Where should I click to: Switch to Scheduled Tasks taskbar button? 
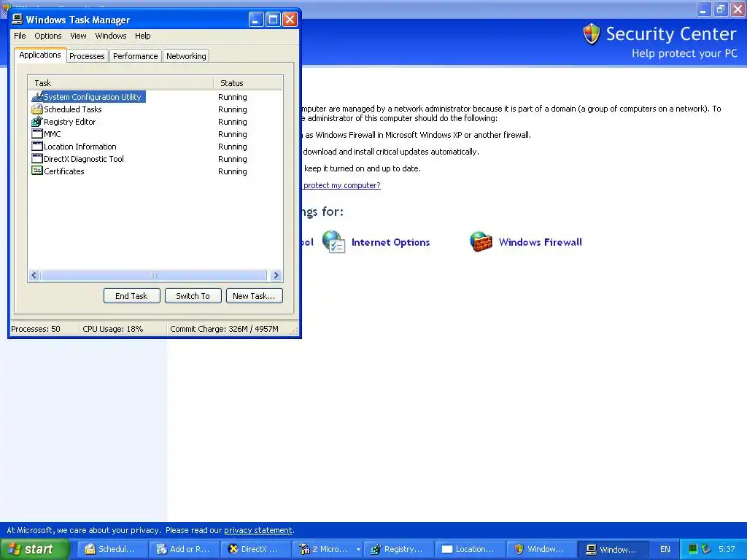coord(112,549)
